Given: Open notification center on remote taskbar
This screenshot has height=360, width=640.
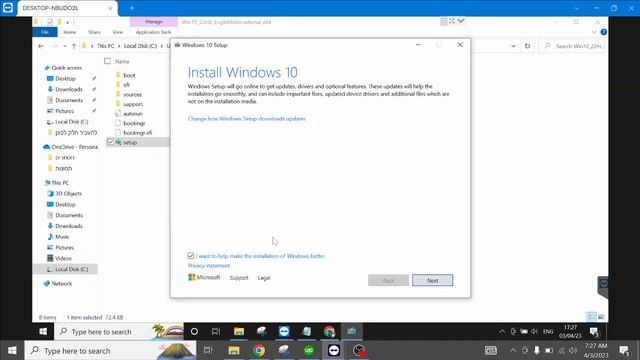Looking at the screenshot, I should click(595, 331).
